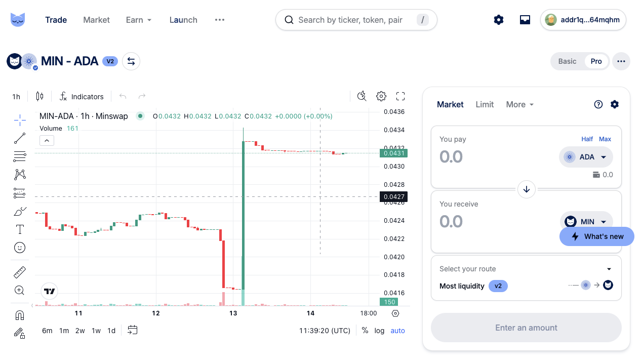Open wallet addr1q...64mqhm account button
The width and height of the screenshot is (642, 364).
[x=583, y=20]
